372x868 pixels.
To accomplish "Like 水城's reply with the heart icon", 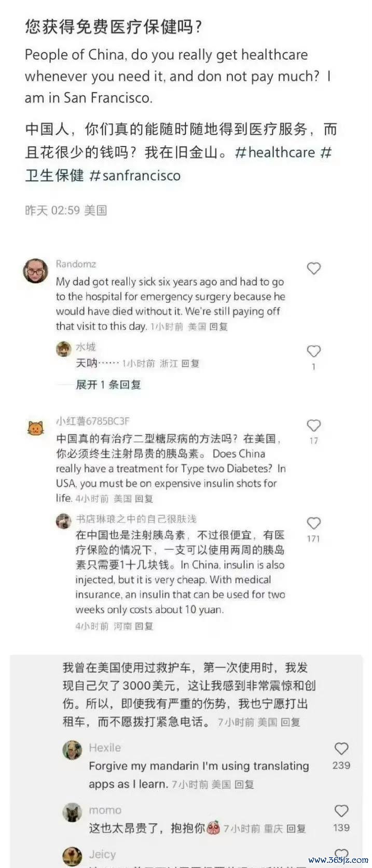I will tap(314, 351).
